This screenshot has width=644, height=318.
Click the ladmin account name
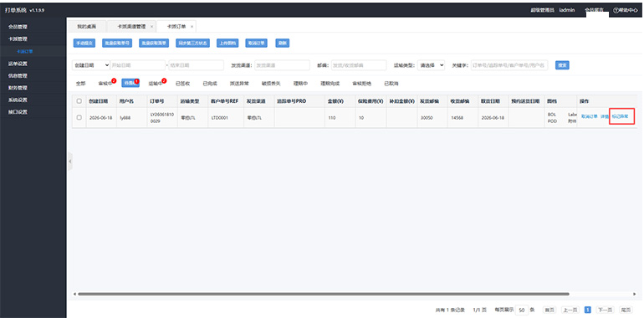pos(567,10)
